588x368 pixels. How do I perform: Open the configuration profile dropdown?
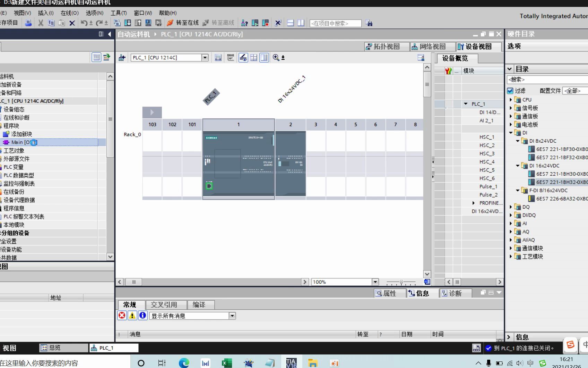575,91
